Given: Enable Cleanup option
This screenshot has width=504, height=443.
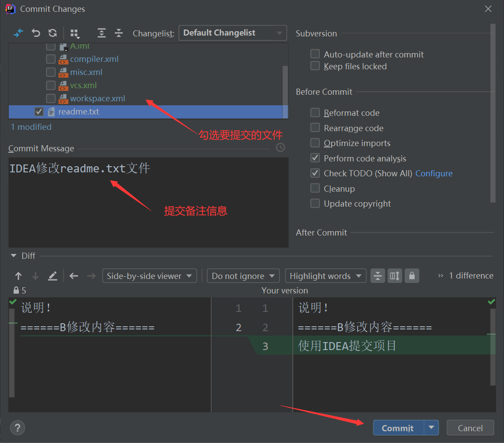Looking at the screenshot, I should point(315,188).
